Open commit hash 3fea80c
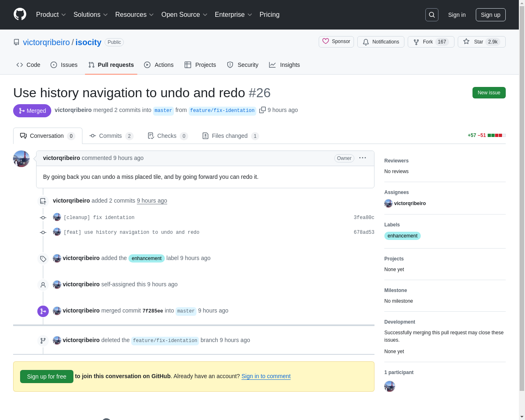The height and width of the screenshot is (420, 525). tap(364, 217)
